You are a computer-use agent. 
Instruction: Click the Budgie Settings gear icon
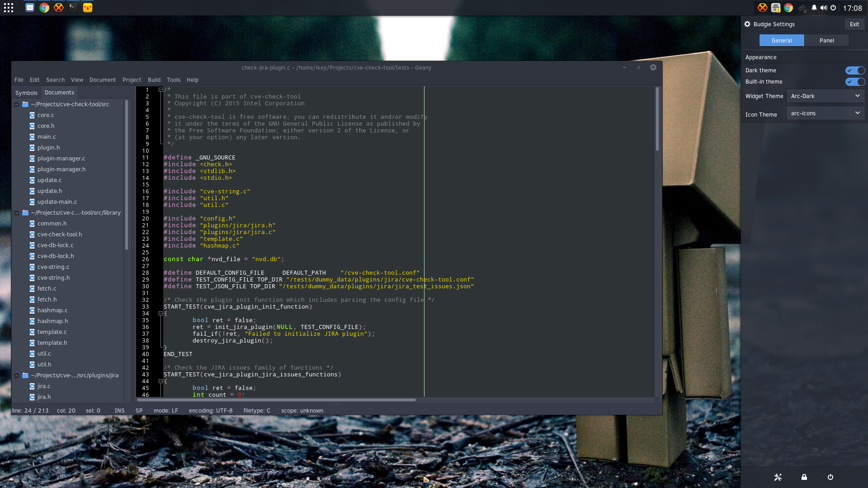pyautogui.click(x=747, y=24)
